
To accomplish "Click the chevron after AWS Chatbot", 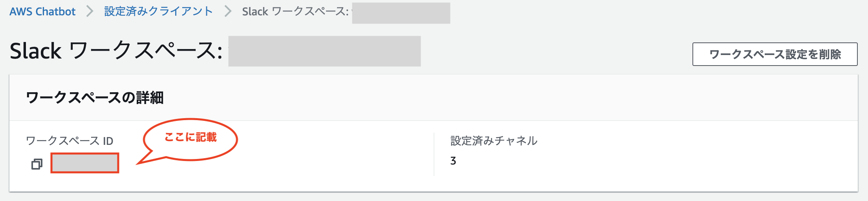I will point(90,11).
